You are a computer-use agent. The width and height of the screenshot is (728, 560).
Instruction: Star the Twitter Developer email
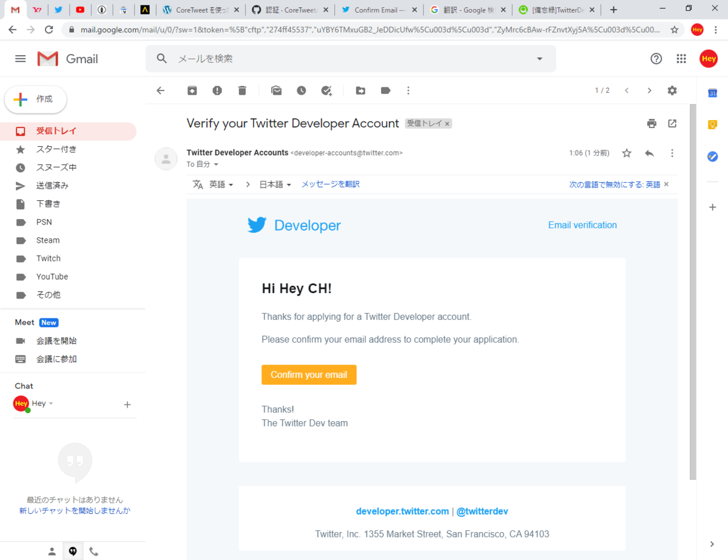(x=627, y=153)
